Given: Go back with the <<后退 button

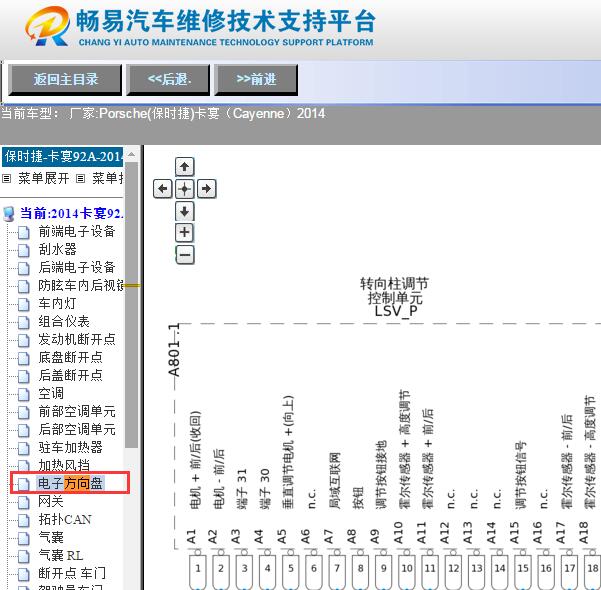Looking at the screenshot, I should [169, 80].
